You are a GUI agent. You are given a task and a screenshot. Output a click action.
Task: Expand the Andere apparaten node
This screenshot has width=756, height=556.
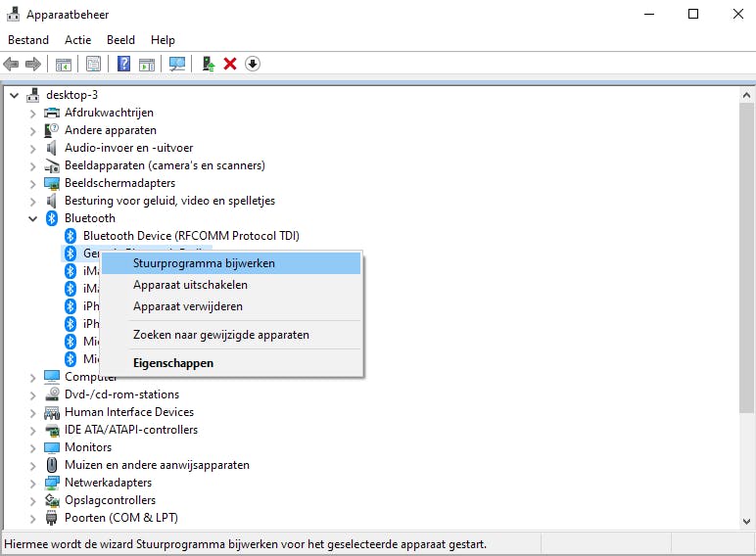coord(32,130)
